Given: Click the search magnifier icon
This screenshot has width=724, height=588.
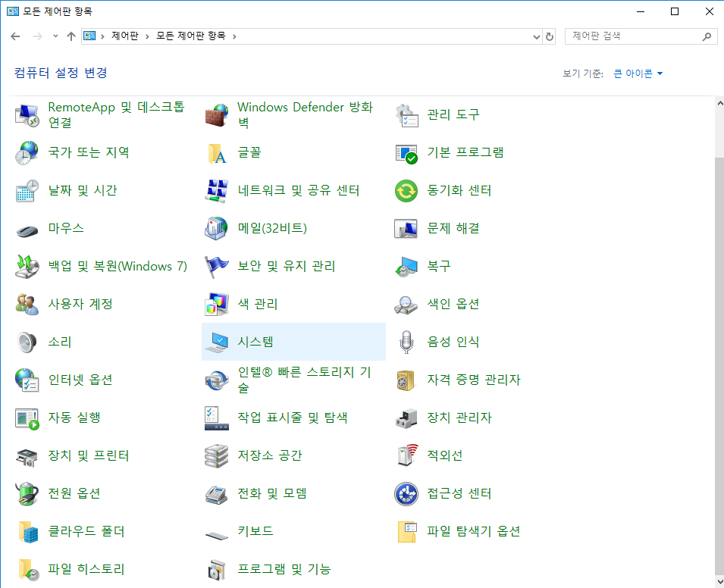Looking at the screenshot, I should (707, 36).
